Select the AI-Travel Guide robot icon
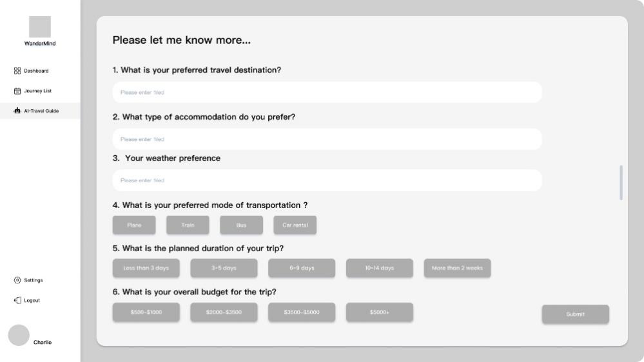Screen dimensions: 644x362 pos(17,111)
